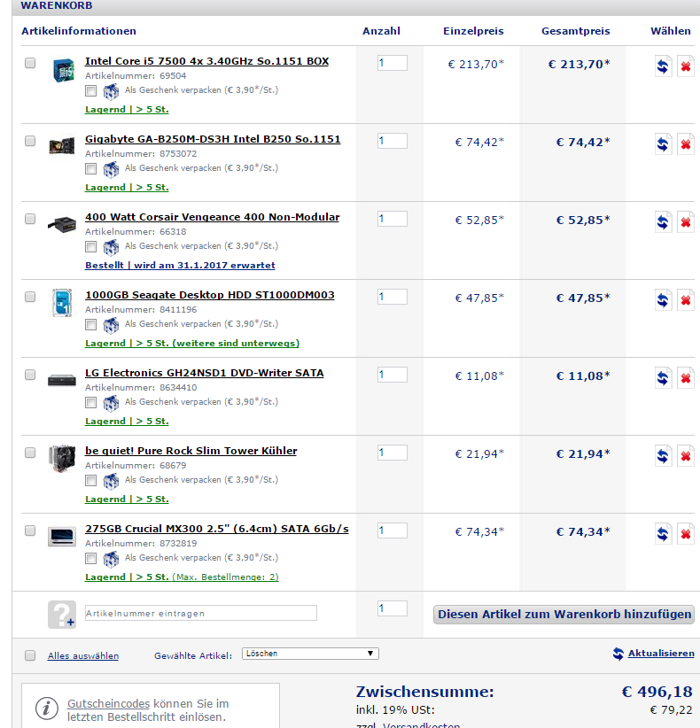Click gift box icon under Seagate HDD
Screen dimensions: 700x728
point(111,325)
